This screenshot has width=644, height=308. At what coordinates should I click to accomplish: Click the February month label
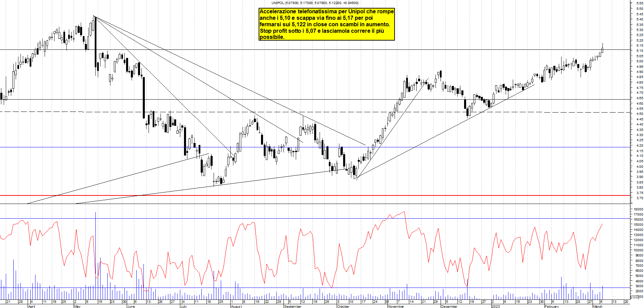(x=551, y=306)
